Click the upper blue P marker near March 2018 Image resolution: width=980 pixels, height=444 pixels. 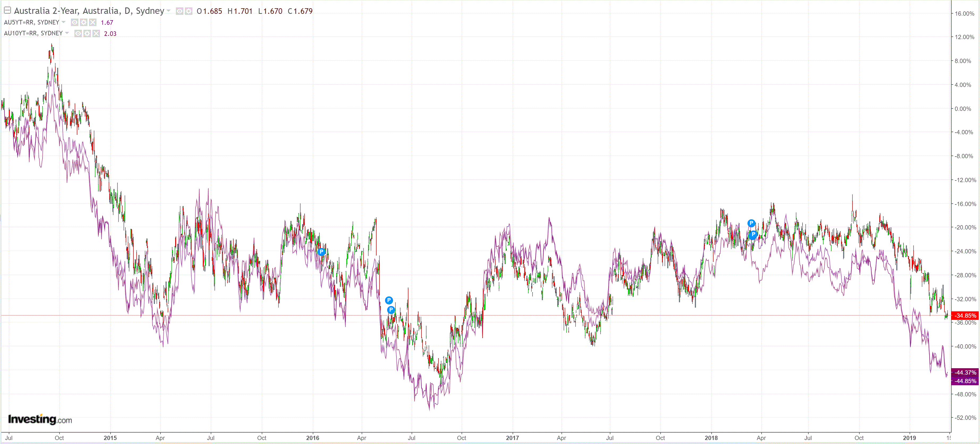[x=751, y=223]
